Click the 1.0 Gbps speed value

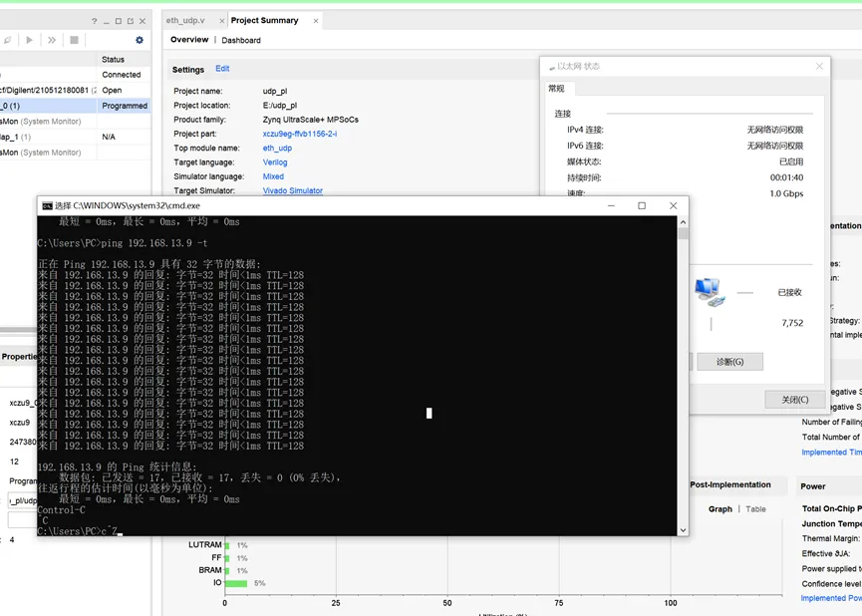(x=786, y=193)
